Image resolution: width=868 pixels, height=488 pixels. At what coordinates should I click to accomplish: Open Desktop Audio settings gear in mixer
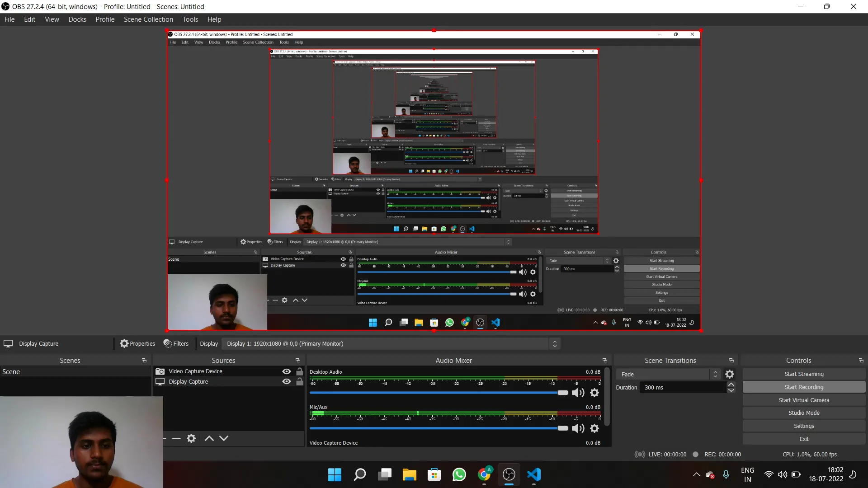coord(594,393)
